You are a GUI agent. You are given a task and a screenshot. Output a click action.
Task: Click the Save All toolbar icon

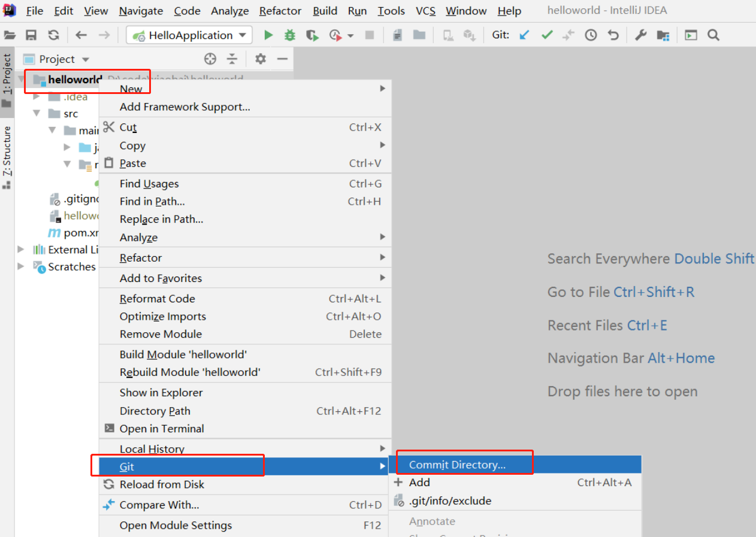[32, 35]
